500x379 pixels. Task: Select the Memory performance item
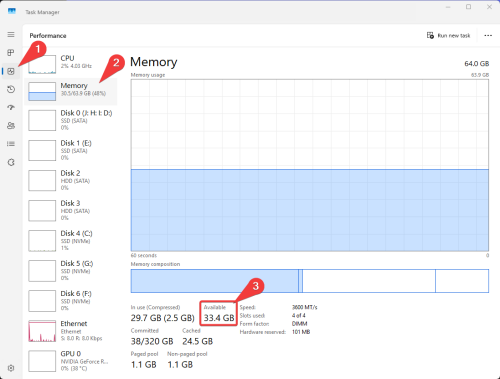pos(71,91)
